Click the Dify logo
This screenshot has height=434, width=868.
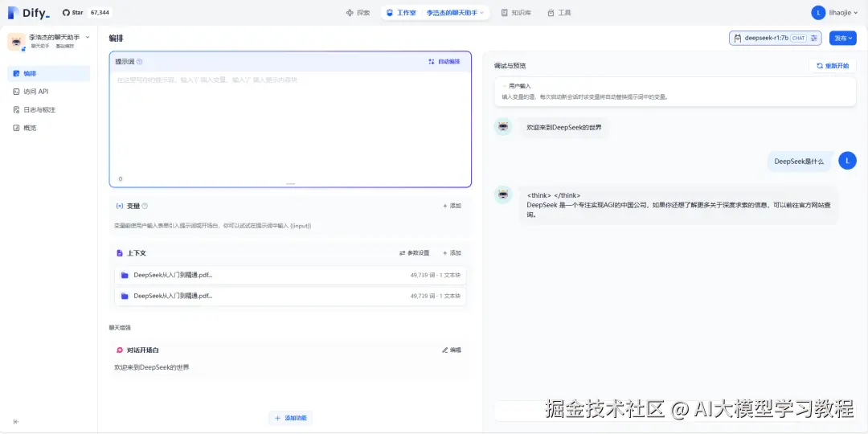(x=29, y=13)
